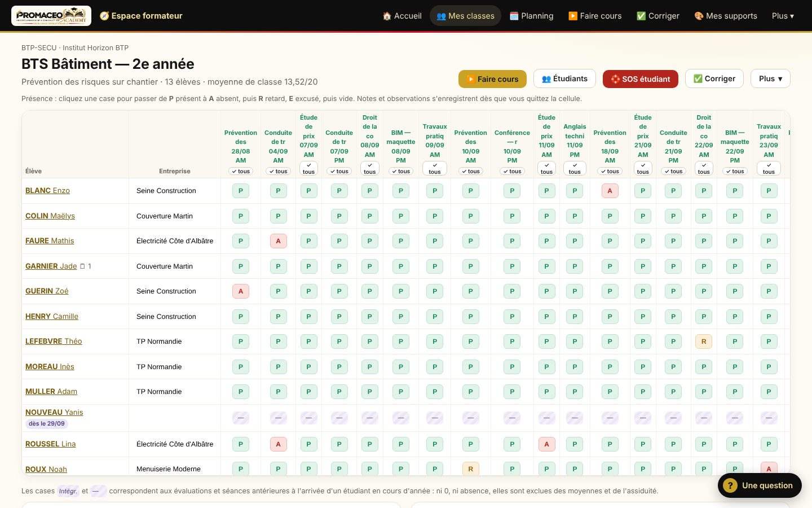812x508 pixels.
Task: Click the white Corriger button under the title
Action: click(714, 78)
